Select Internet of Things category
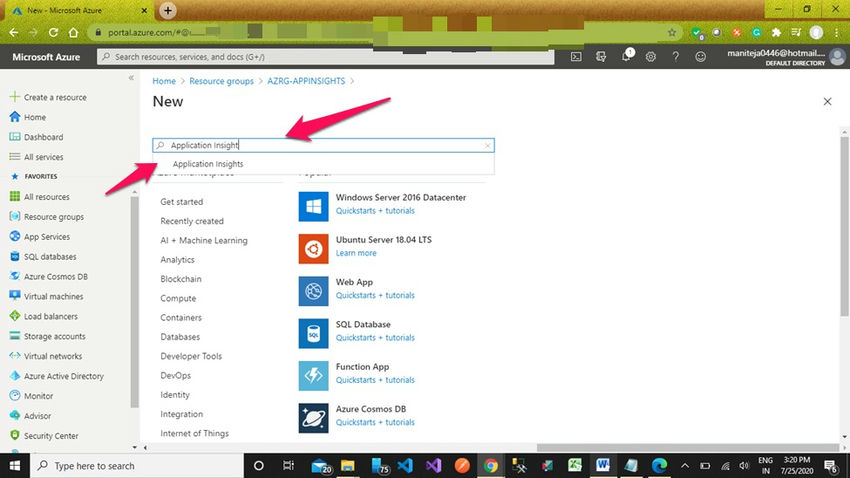The image size is (850, 478). pos(194,433)
